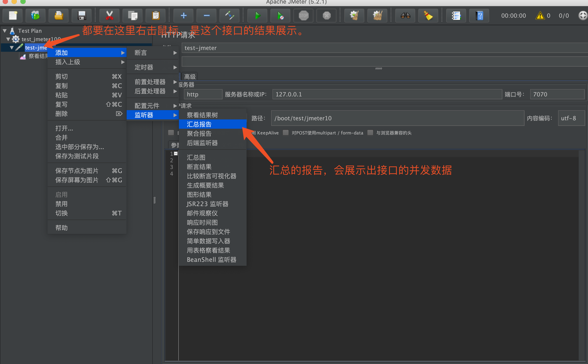
Task: Reset search with the yellow brush icon
Action: 428,16
